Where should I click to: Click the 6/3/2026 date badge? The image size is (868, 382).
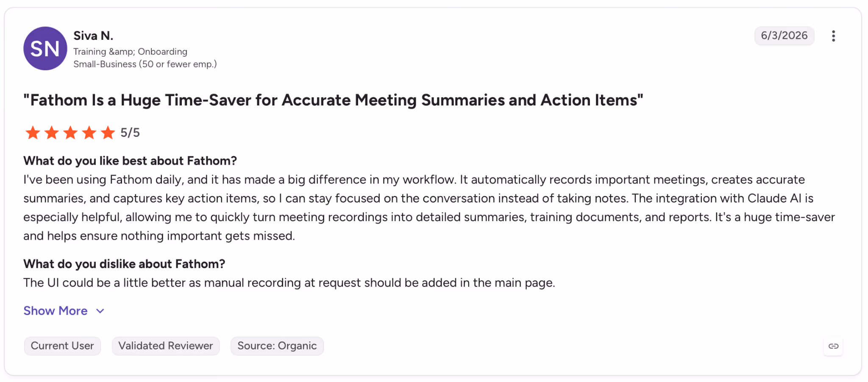pyautogui.click(x=784, y=36)
